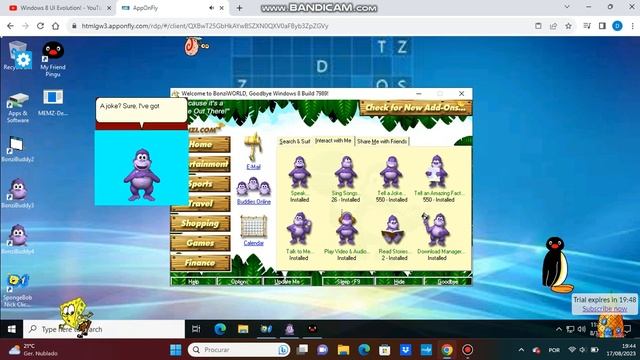Select the Tell a Joke Bonzi icon
The height and width of the screenshot is (360, 640).
pyautogui.click(x=391, y=172)
